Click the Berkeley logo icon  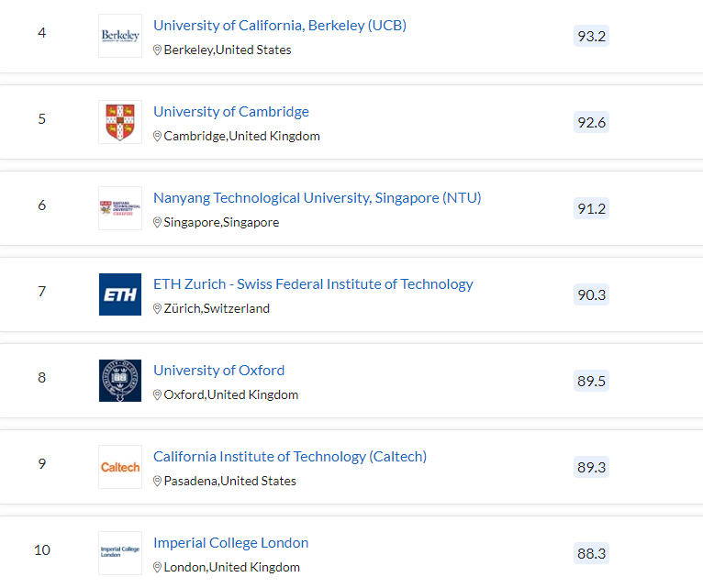pos(120,36)
